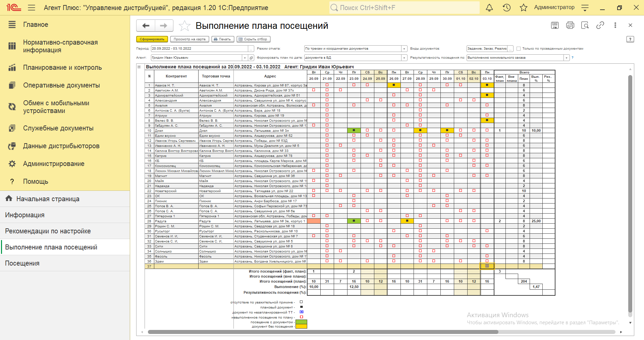Open the Режим отчета dropdown
Screen dimensions: 644x340
tap(404, 49)
